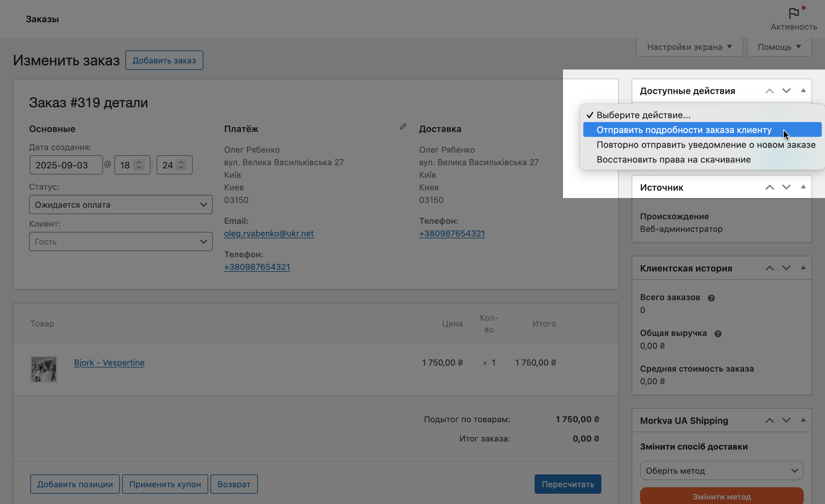Move Клиентская история panel down

(786, 268)
